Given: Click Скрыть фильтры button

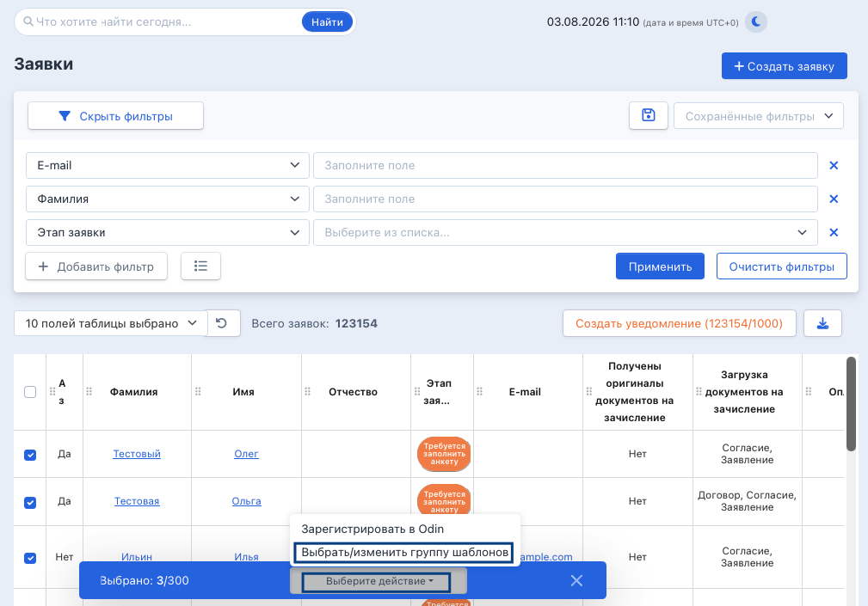Looking at the screenshot, I should 115,116.
